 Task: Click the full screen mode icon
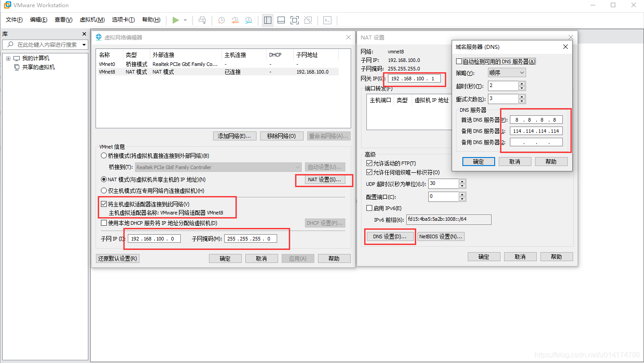(295, 20)
